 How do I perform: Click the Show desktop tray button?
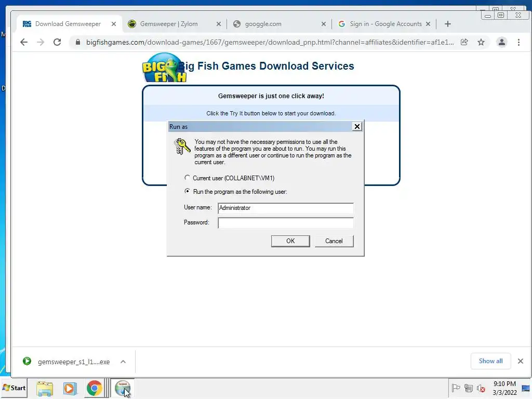[526, 388]
